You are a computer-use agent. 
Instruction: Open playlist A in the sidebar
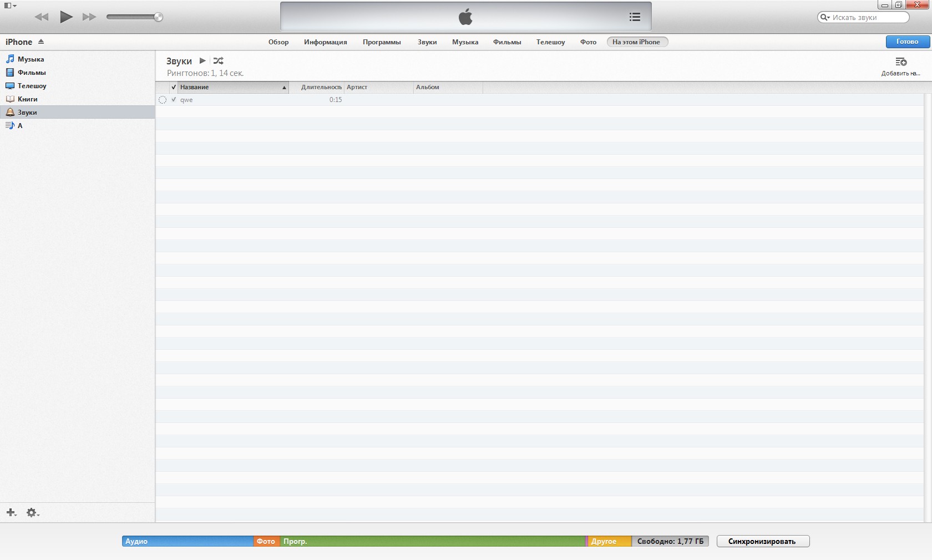[x=78, y=126]
